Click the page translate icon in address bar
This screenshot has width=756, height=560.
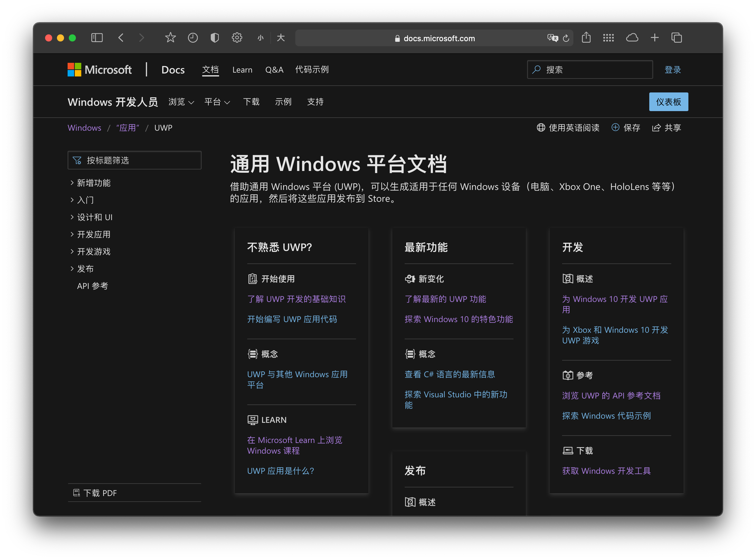553,38
